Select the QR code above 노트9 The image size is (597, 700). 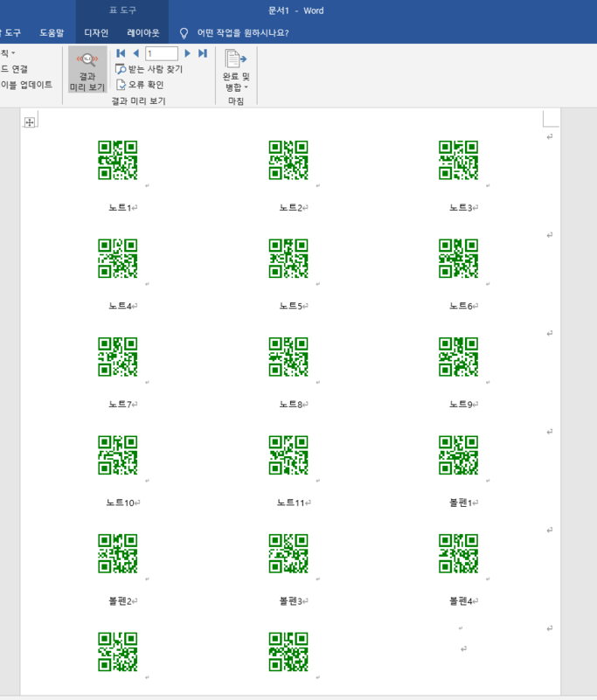click(459, 357)
